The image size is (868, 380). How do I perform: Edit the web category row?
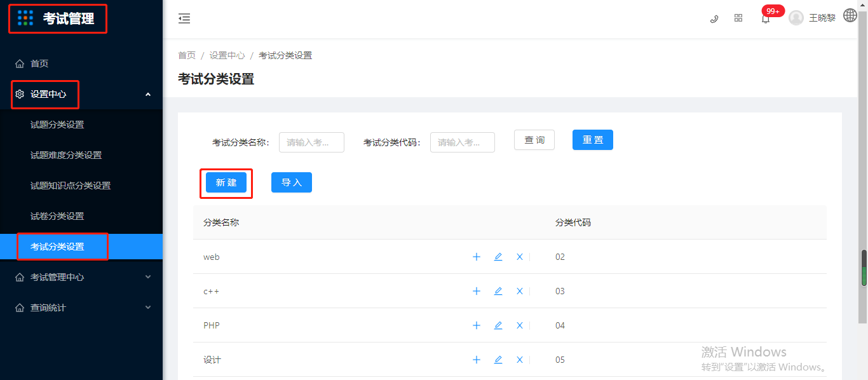(498, 257)
